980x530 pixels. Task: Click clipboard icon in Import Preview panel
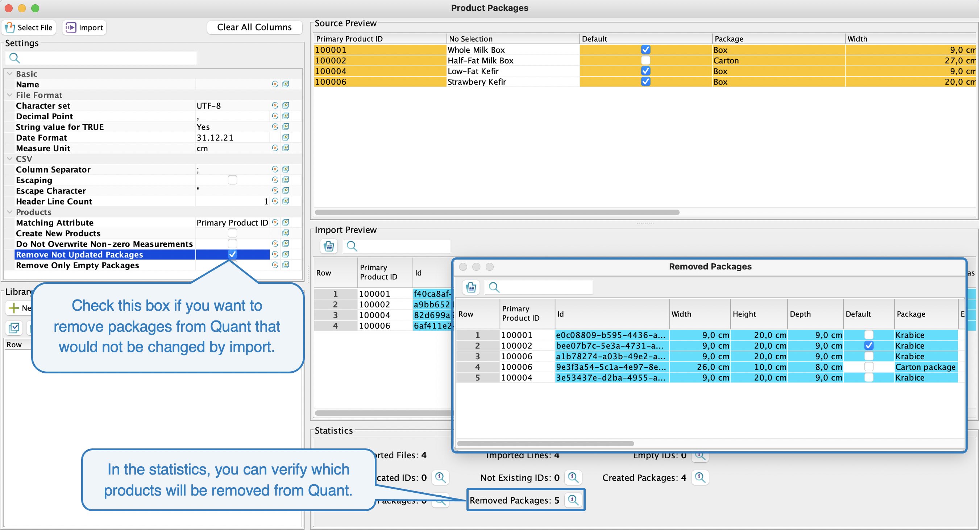point(329,246)
